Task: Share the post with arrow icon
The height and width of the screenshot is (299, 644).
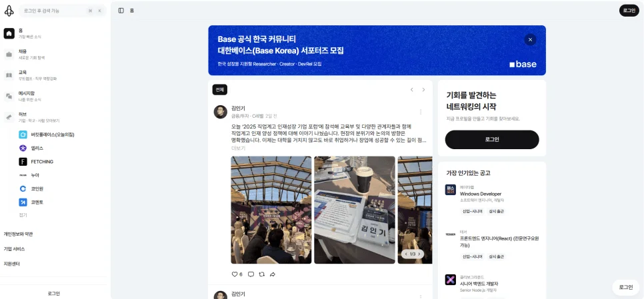Action: point(272,274)
